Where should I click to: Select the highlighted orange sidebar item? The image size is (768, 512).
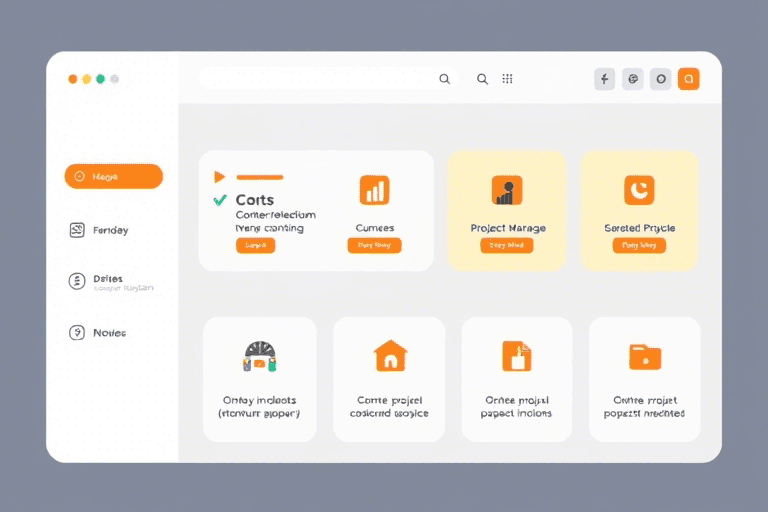tap(113, 176)
